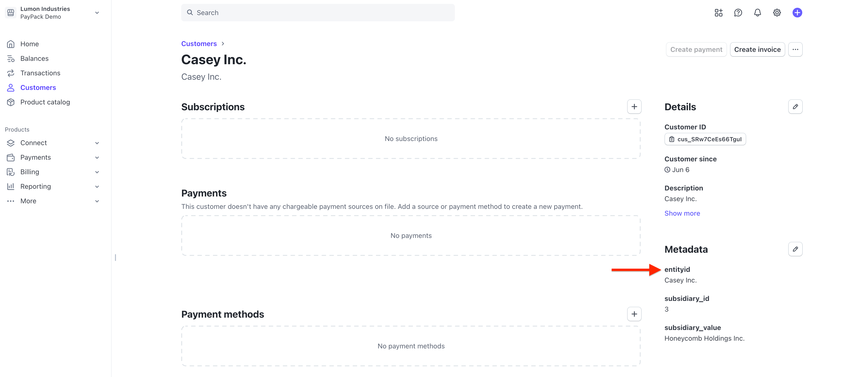Open workspace settings gear
868x377 pixels.
click(777, 12)
